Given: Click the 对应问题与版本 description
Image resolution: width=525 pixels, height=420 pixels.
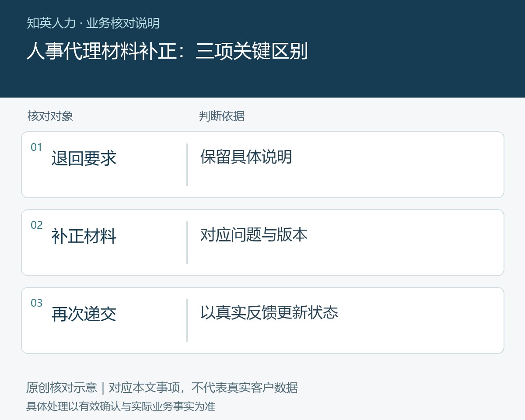Looking at the screenshot, I should click(254, 234).
